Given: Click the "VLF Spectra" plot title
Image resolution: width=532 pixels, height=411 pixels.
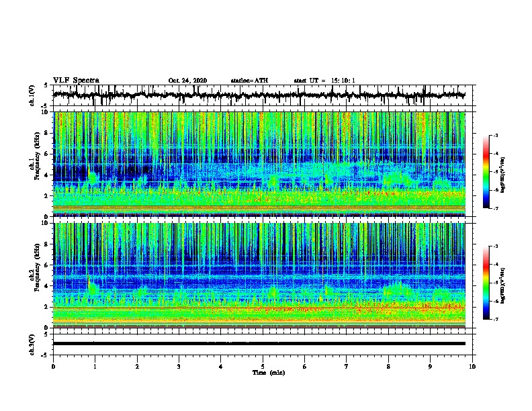Looking at the screenshot, I should [76, 81].
